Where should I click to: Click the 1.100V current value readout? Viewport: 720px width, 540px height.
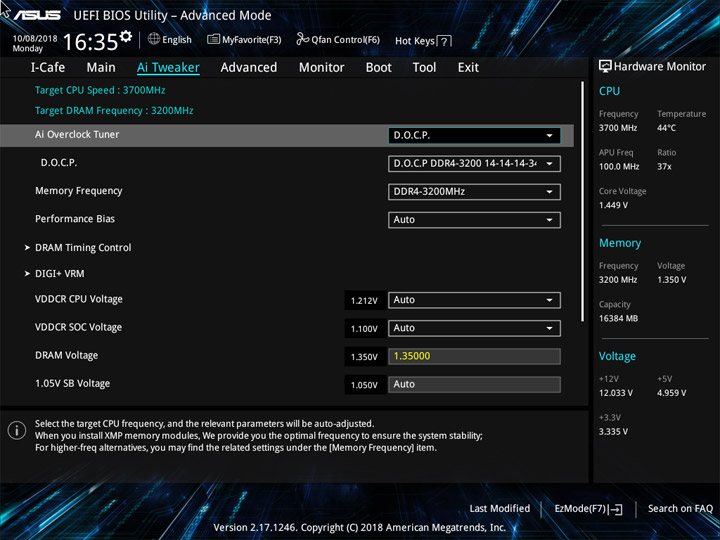365,329
